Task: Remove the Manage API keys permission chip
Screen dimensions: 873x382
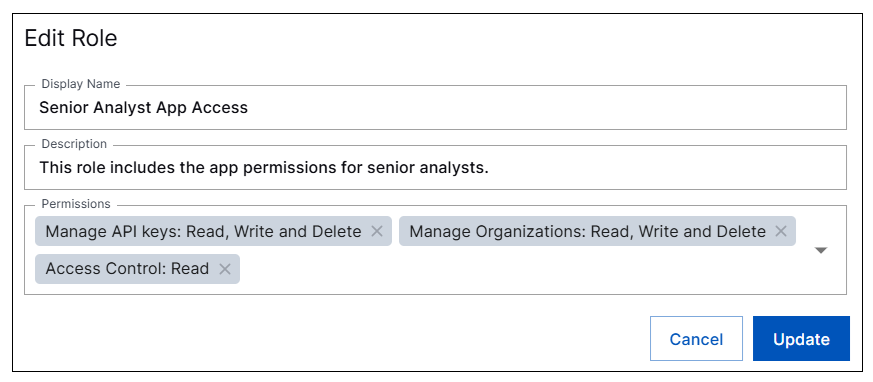Action: pyautogui.click(x=377, y=231)
